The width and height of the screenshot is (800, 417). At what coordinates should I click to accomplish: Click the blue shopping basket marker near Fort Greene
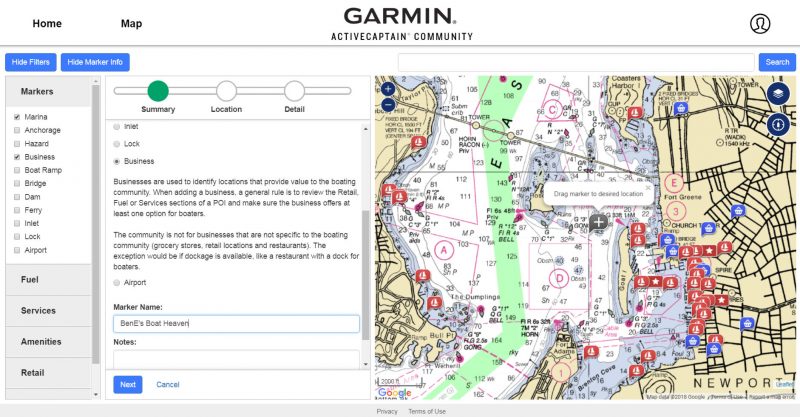(x=737, y=211)
